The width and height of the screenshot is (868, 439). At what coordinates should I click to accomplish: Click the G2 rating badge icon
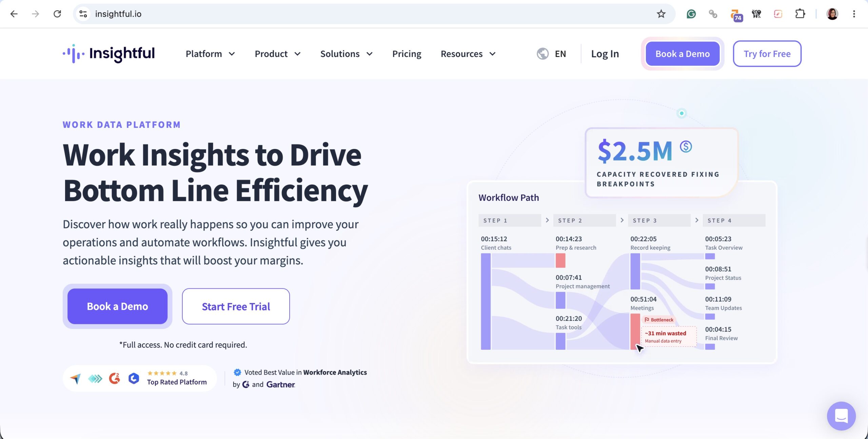coord(115,378)
